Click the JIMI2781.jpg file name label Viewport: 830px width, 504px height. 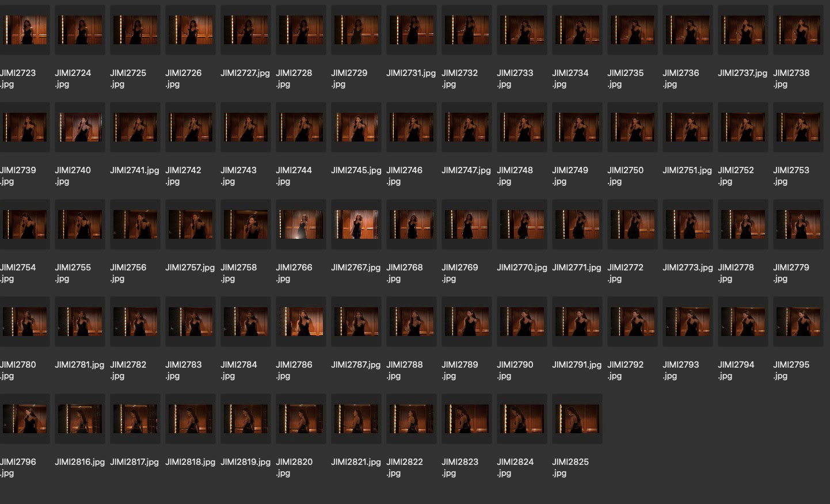[79, 365]
